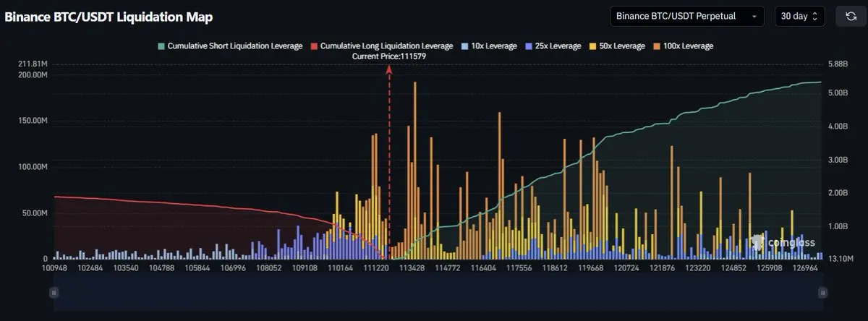Click the red dashed current price marker
This screenshot has width=868, height=321.
coord(389,163)
